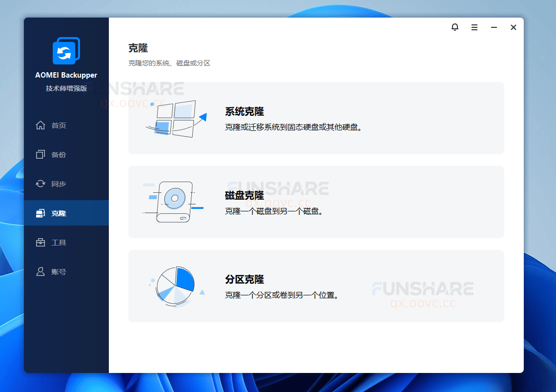Start a 磁盘克隆 (Disk Clone)
Screen dimensions: 556x392
(x=316, y=202)
